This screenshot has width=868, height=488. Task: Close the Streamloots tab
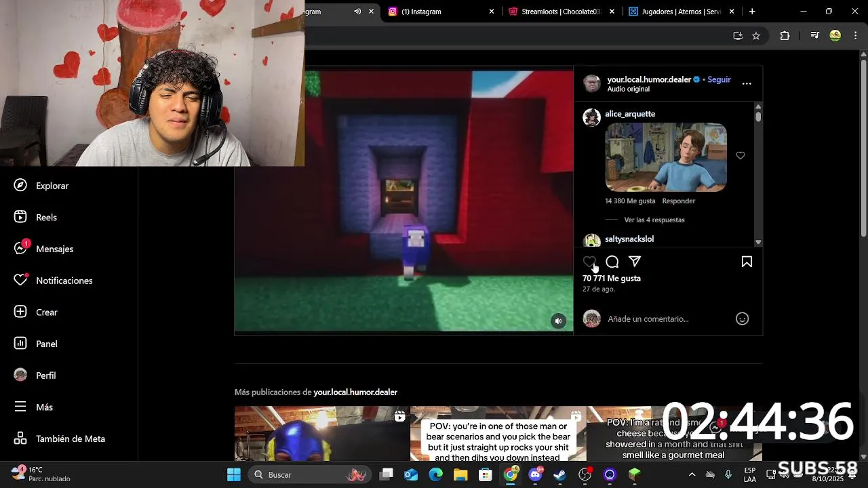(612, 12)
